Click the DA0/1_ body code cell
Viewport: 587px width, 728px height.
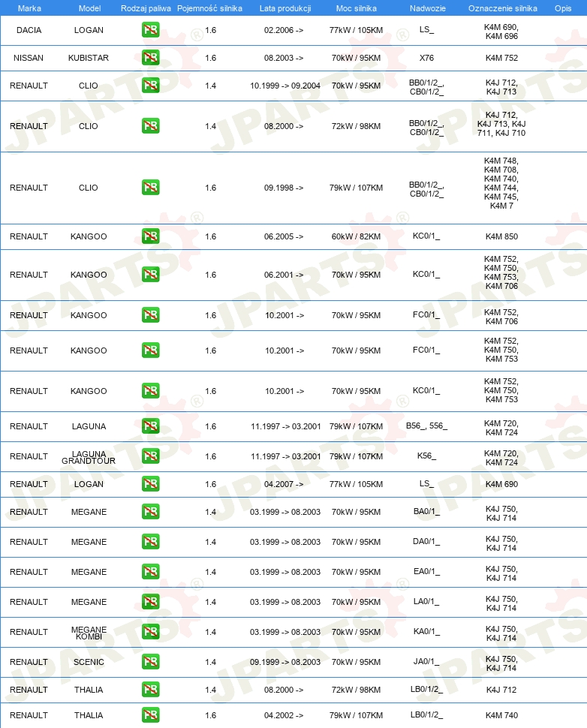point(426,542)
